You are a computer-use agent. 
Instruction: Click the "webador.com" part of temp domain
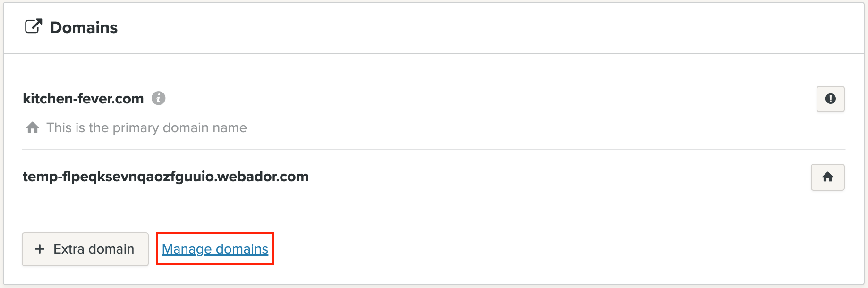tap(263, 177)
